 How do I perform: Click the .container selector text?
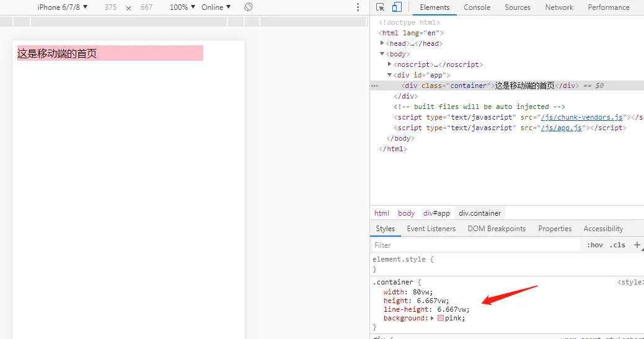pos(392,283)
